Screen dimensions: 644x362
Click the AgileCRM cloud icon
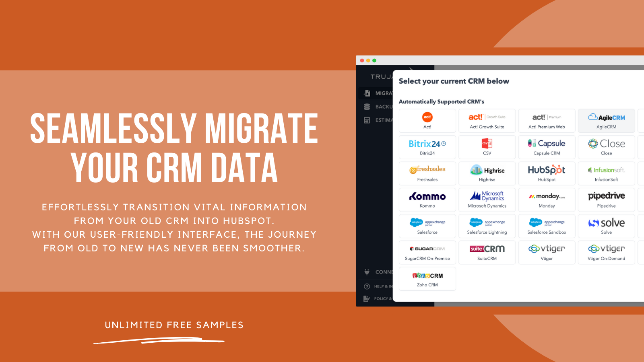point(593,117)
